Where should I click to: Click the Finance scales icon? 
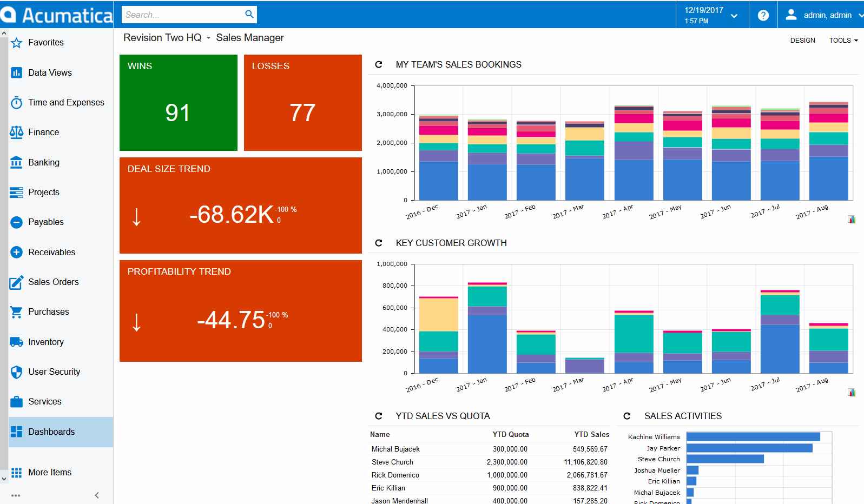click(17, 132)
